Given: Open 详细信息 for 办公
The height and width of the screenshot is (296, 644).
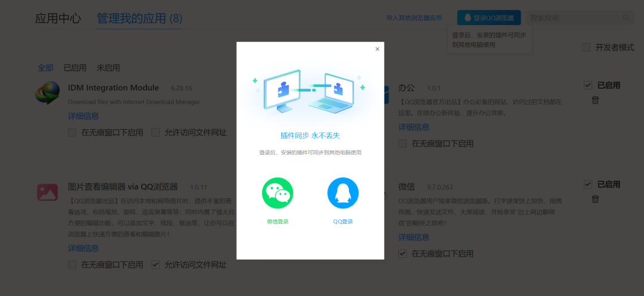Looking at the screenshot, I should (x=414, y=127).
